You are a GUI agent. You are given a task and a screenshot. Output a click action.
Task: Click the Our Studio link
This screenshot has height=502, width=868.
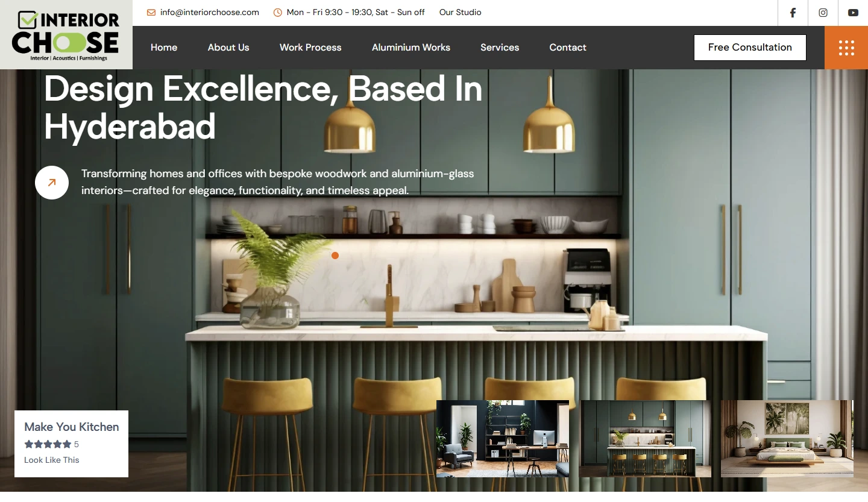point(460,13)
